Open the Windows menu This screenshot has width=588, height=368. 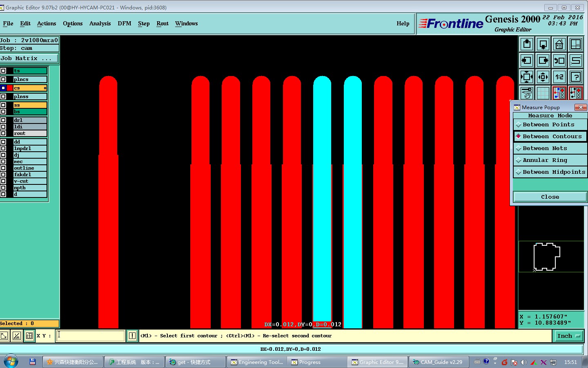point(187,23)
